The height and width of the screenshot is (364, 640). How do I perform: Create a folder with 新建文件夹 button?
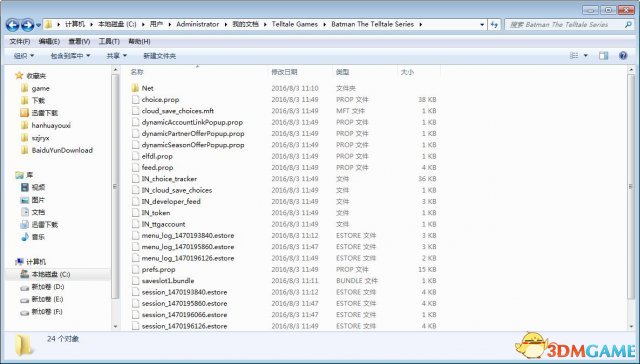[x=160, y=55]
